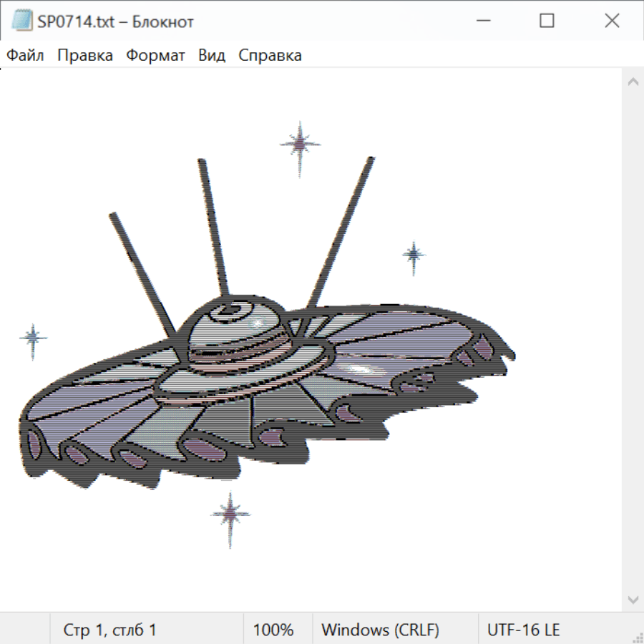The width and height of the screenshot is (644, 644).
Task: Open the Правка menu
Action: click(x=85, y=56)
